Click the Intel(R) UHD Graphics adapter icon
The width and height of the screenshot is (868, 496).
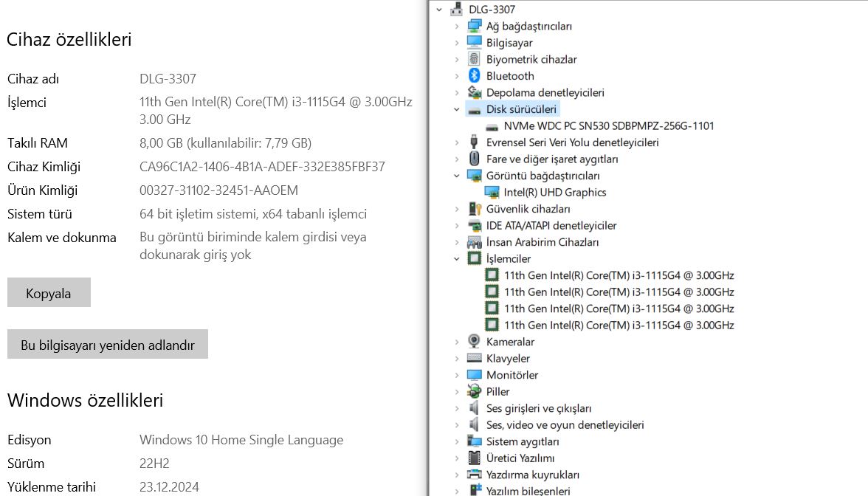(492, 192)
